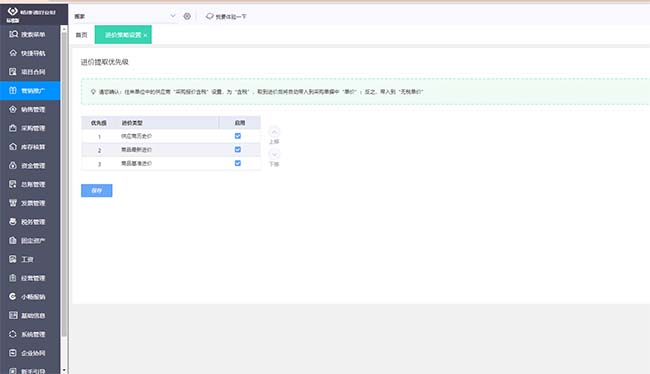650x374 pixels.
Task: Click the sidebar scrollbar down arrow
Action: pyautogui.click(x=64, y=370)
